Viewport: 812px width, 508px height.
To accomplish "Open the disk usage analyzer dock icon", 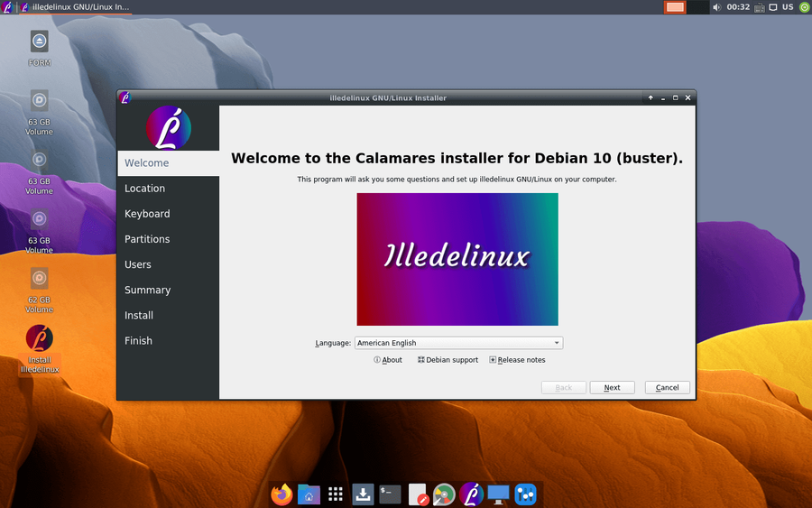I will 444,494.
